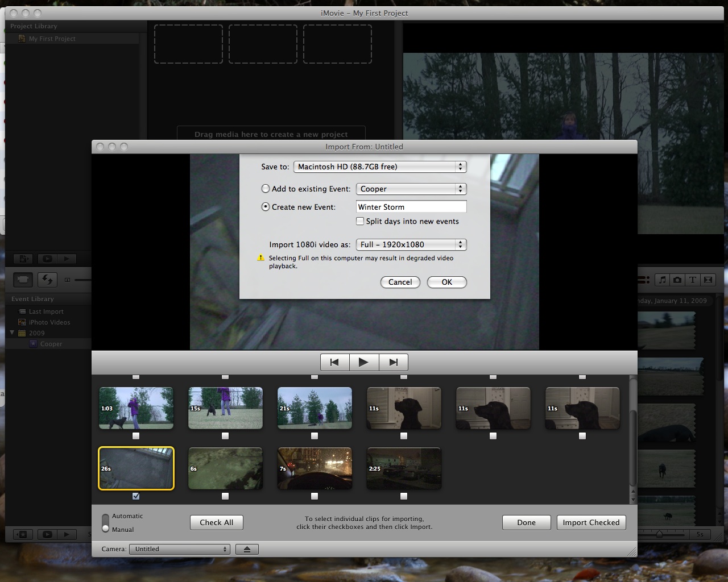Open the titles browser T icon
This screenshot has width=728, height=582.
tap(692, 280)
